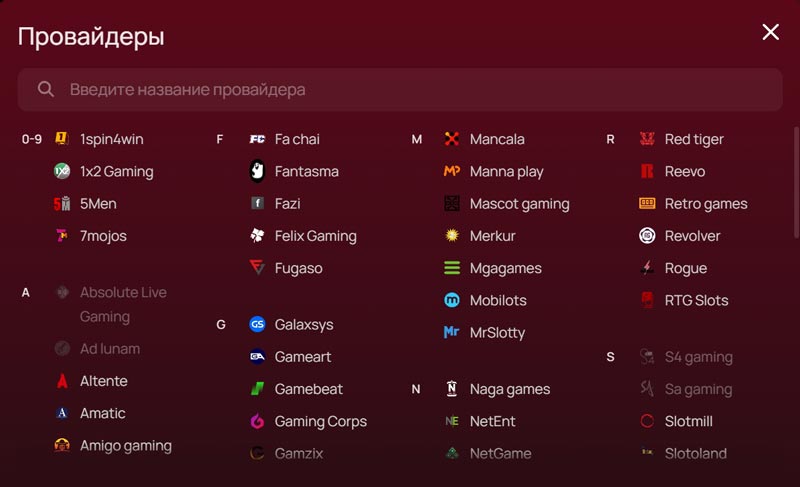
Task: Click the 1x2 Gaming logo icon
Action: [62, 171]
